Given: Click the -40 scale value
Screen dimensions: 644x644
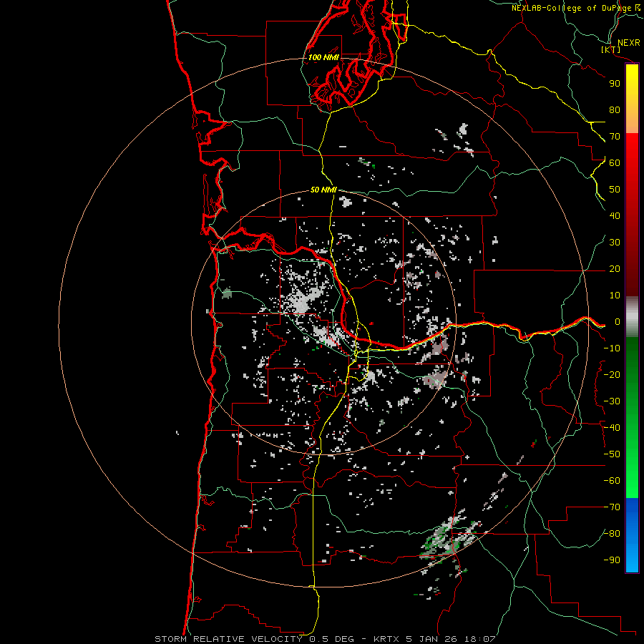Looking at the screenshot, I should (x=612, y=428).
